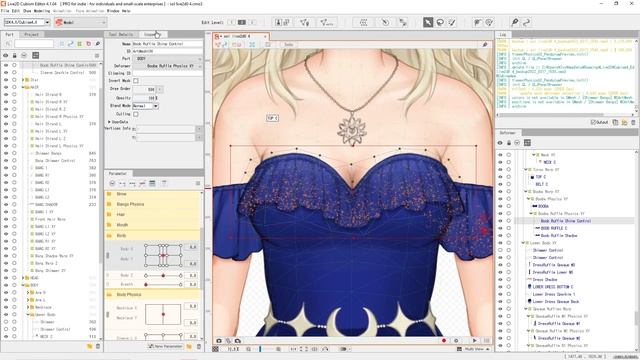Viewport: 640px width, 360px height.
Task: Toggle the Invert Mask checkbox
Action: tap(136, 81)
